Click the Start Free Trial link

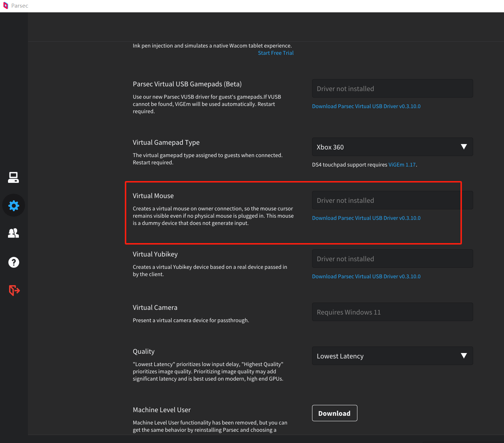(276, 53)
